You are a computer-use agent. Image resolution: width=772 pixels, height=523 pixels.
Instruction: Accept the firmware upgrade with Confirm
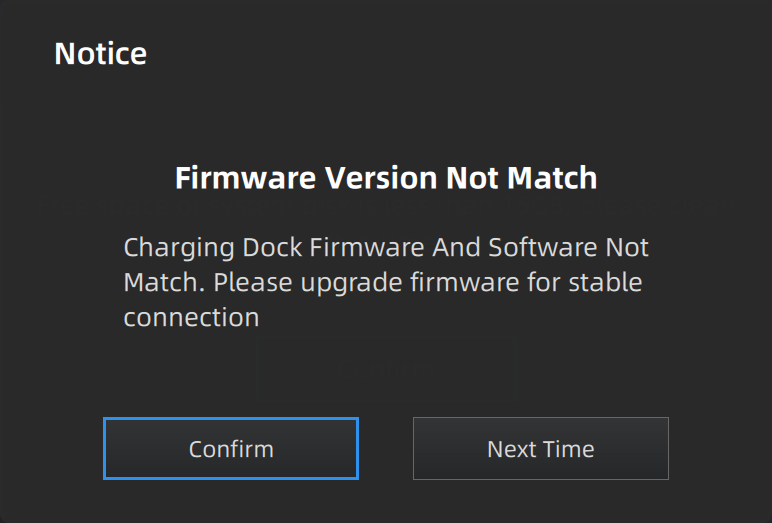[230, 449]
